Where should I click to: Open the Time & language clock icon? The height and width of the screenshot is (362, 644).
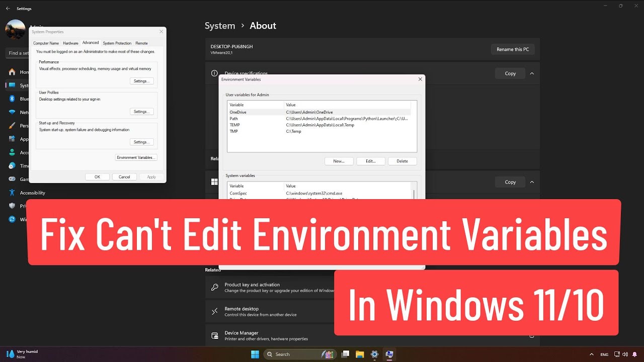(x=12, y=166)
